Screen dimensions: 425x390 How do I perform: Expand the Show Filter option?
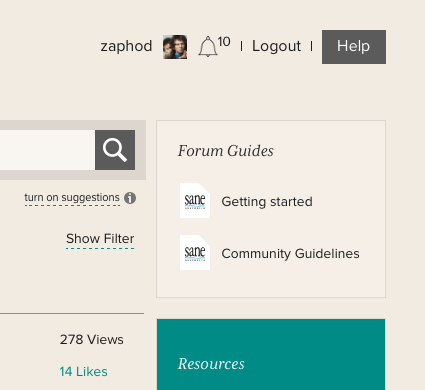click(x=100, y=239)
